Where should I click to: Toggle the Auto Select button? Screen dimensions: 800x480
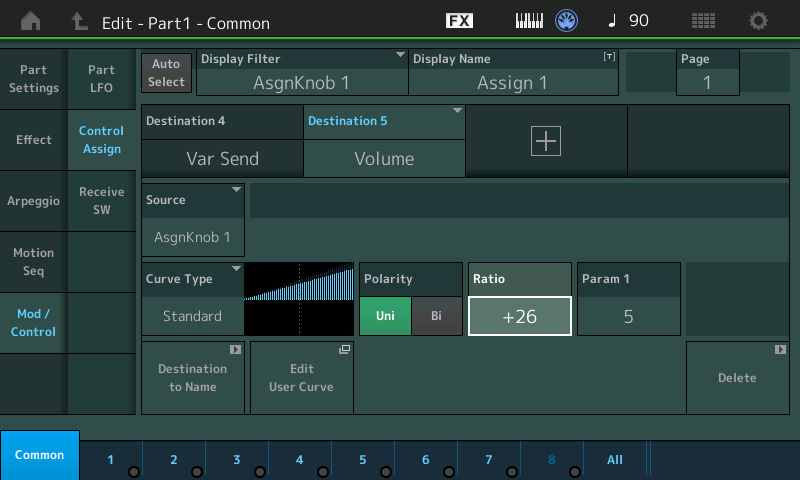click(x=166, y=73)
